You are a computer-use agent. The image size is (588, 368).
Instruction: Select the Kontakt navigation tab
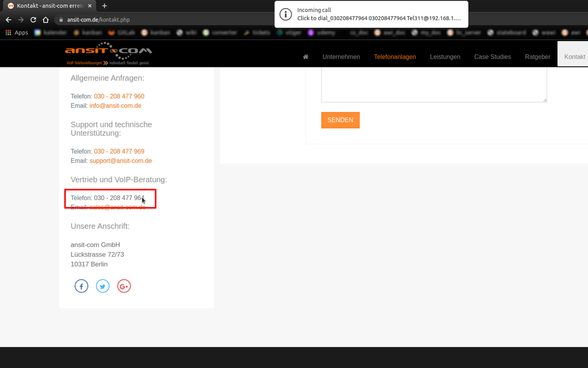(575, 57)
